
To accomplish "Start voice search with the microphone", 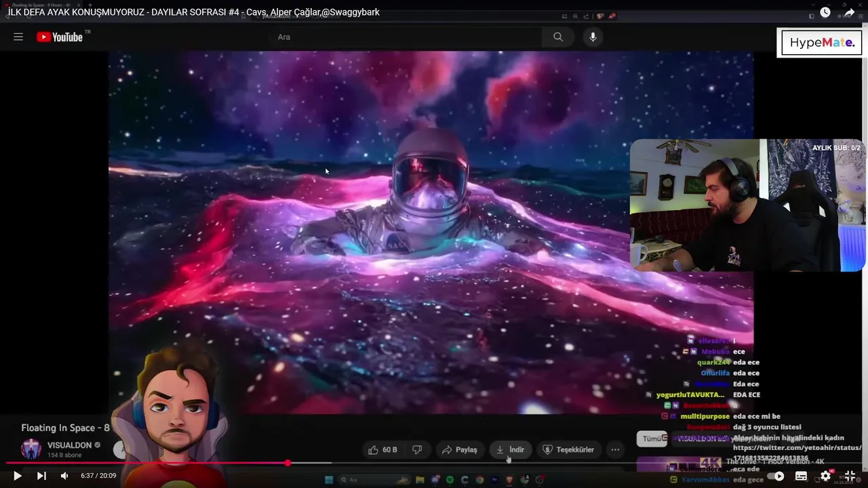I will [x=593, y=37].
